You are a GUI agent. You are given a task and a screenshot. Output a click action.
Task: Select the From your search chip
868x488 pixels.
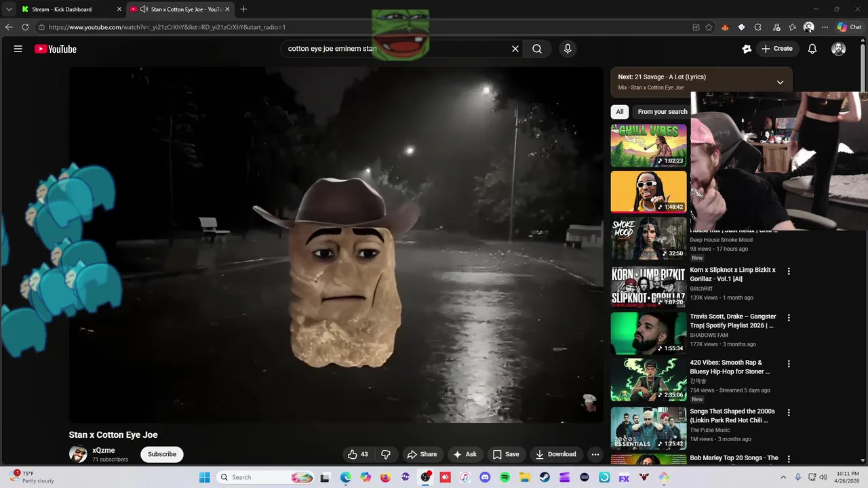[x=663, y=112]
